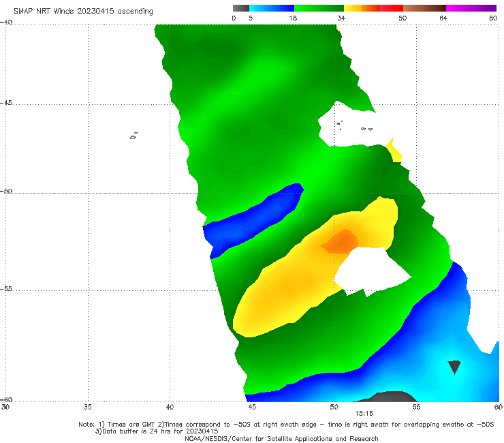The image size is (504, 443).
Task: Click the longitude axis label 35
Action: point(87,407)
